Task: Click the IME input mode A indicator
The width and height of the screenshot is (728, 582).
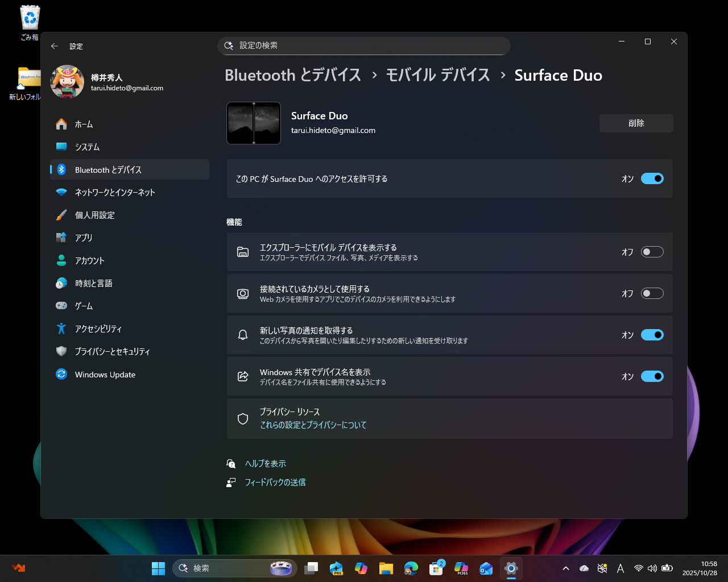Action: (621, 568)
